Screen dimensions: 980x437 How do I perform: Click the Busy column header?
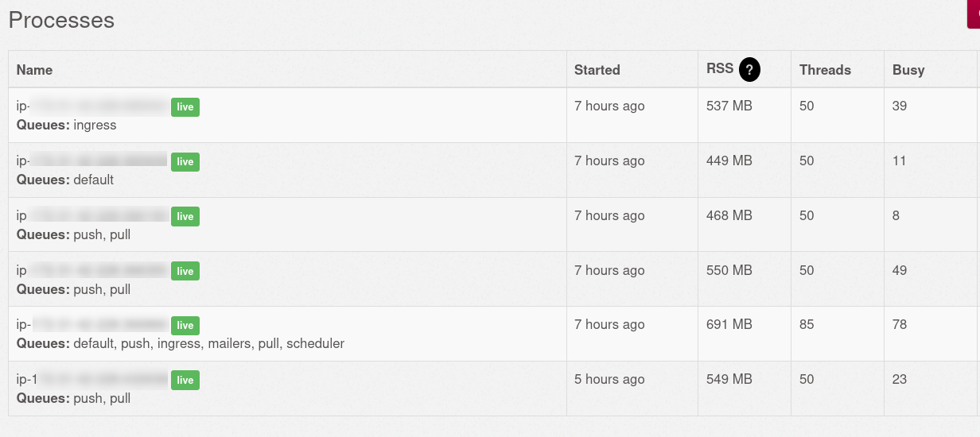pyautogui.click(x=908, y=70)
